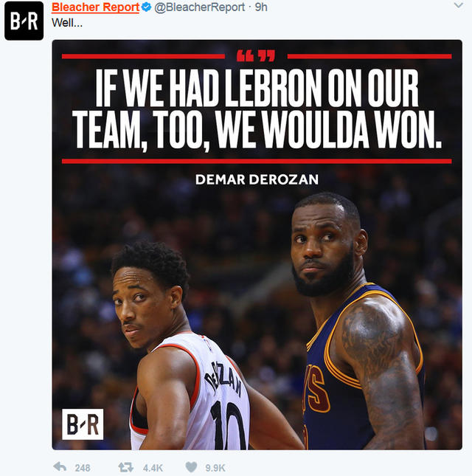
Task: Open the quote headline text in image
Action: [x=257, y=108]
